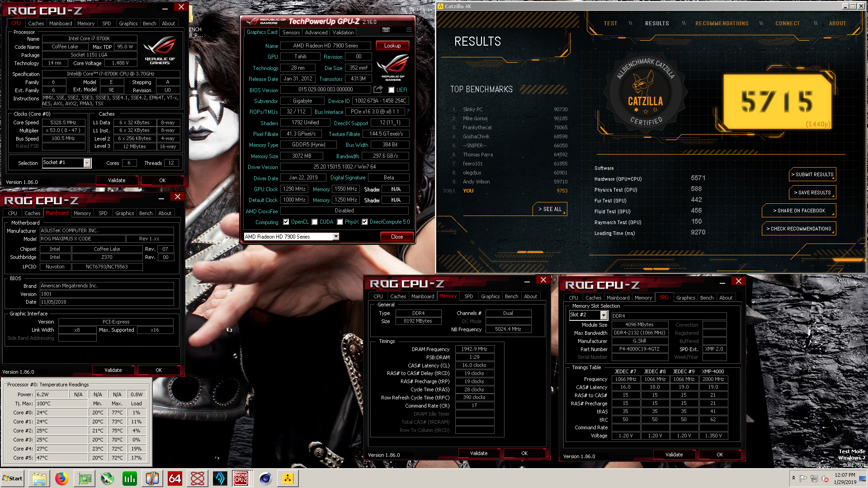Viewport: 868px width, 488px height.
Task: Open the ABOUT tab in Catzilla
Action: pos(837,23)
